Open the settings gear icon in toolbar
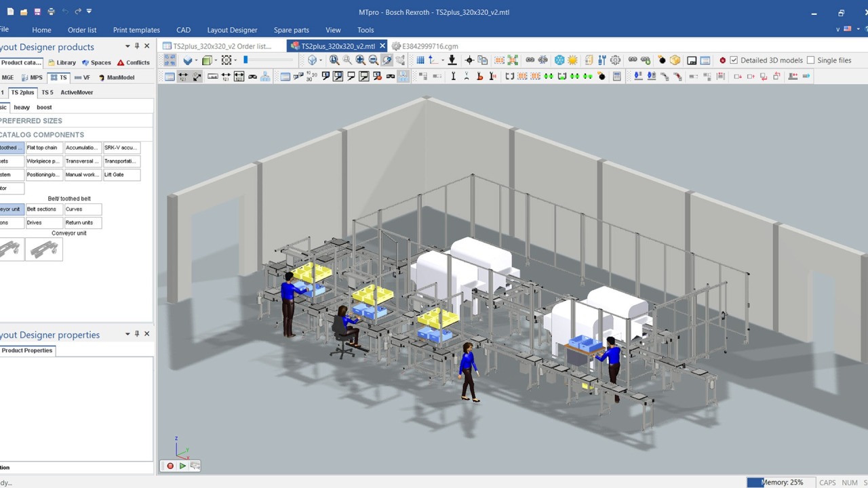The height and width of the screenshot is (488, 868). pyautogui.click(x=615, y=60)
